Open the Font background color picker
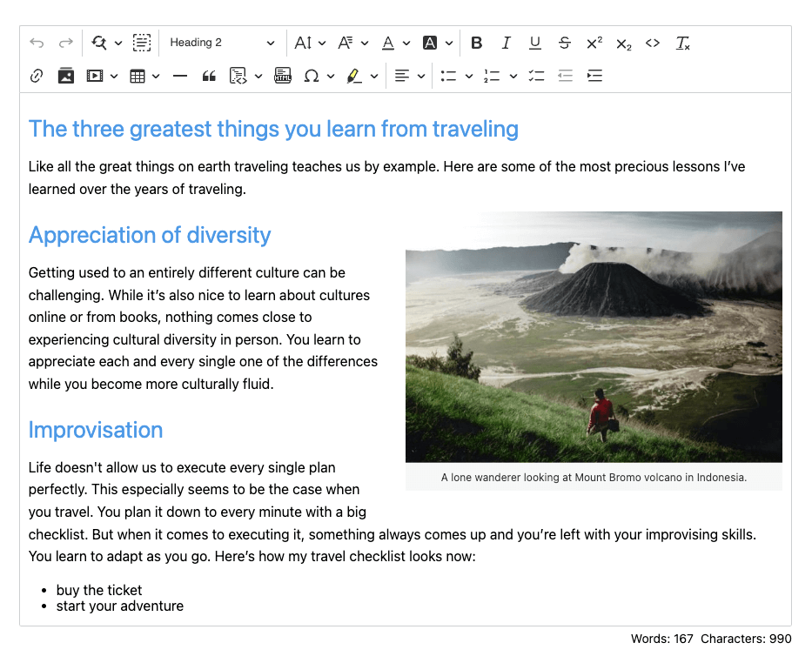Viewport: 812px width, 663px height. click(438, 43)
